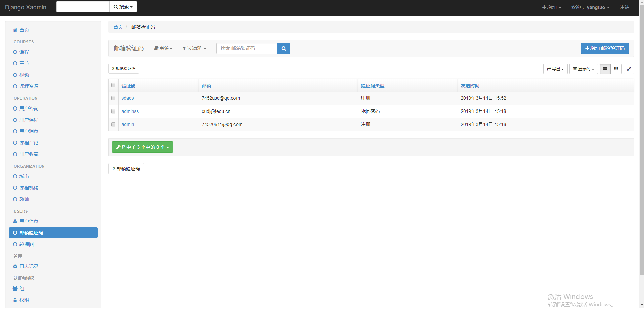Open the 搜索 dropdown in top navbar
This screenshot has width=644, height=309.
click(x=123, y=7)
